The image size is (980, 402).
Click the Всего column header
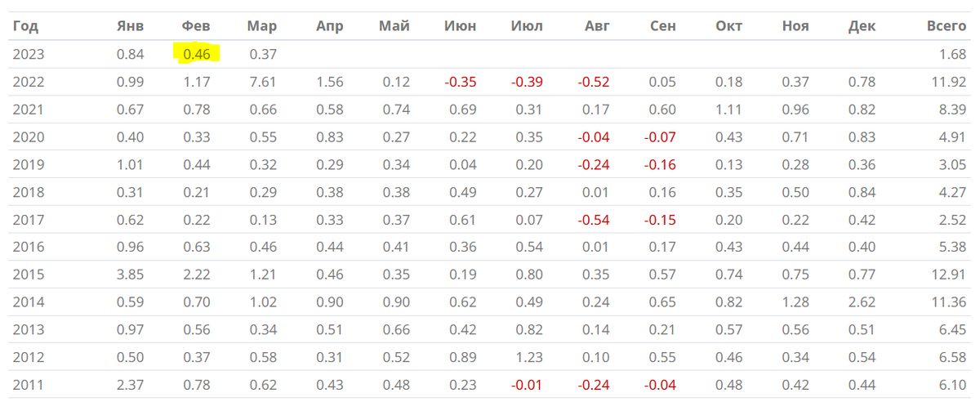point(947,26)
